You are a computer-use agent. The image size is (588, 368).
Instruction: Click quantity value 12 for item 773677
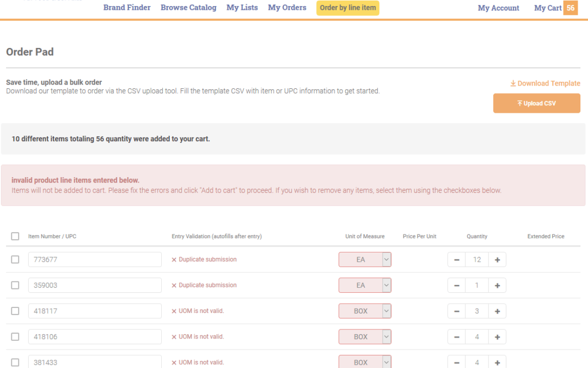click(477, 260)
